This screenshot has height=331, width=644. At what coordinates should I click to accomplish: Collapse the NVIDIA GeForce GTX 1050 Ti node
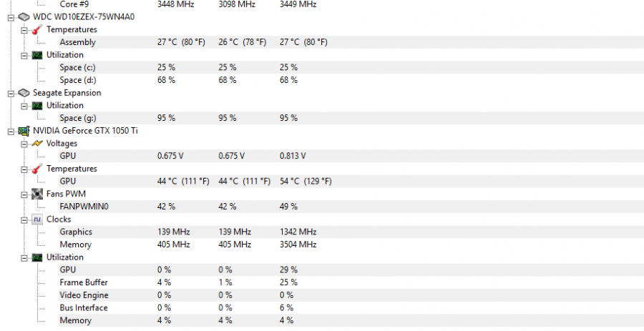11,132
